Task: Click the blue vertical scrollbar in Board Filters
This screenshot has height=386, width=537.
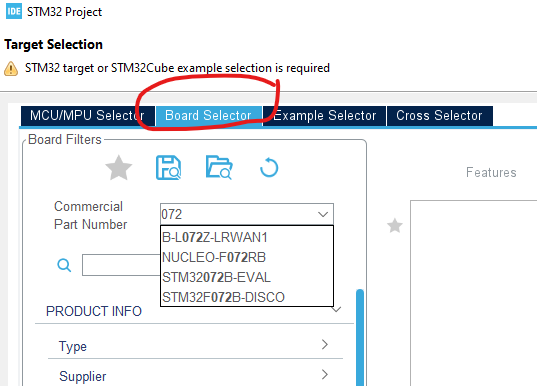Action: pos(360,337)
